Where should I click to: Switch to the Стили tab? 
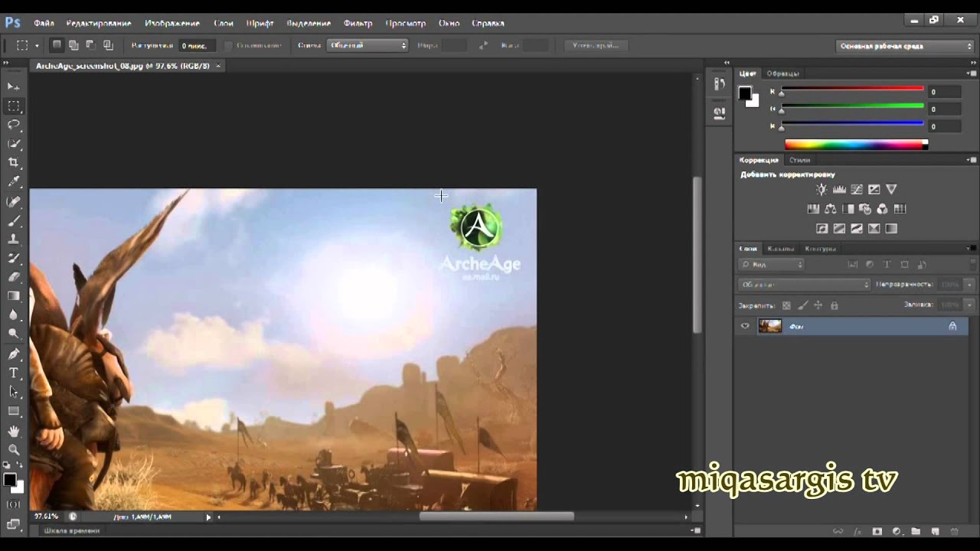pos(799,160)
